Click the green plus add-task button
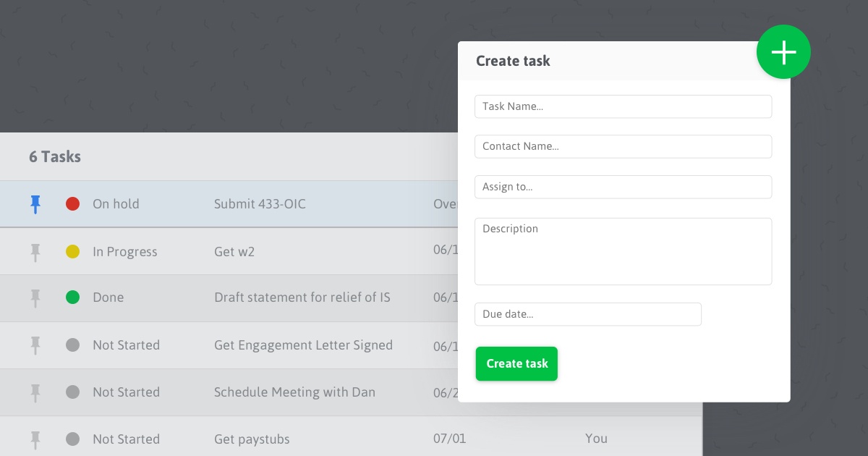Screen dimensions: 868x456 (x=783, y=52)
